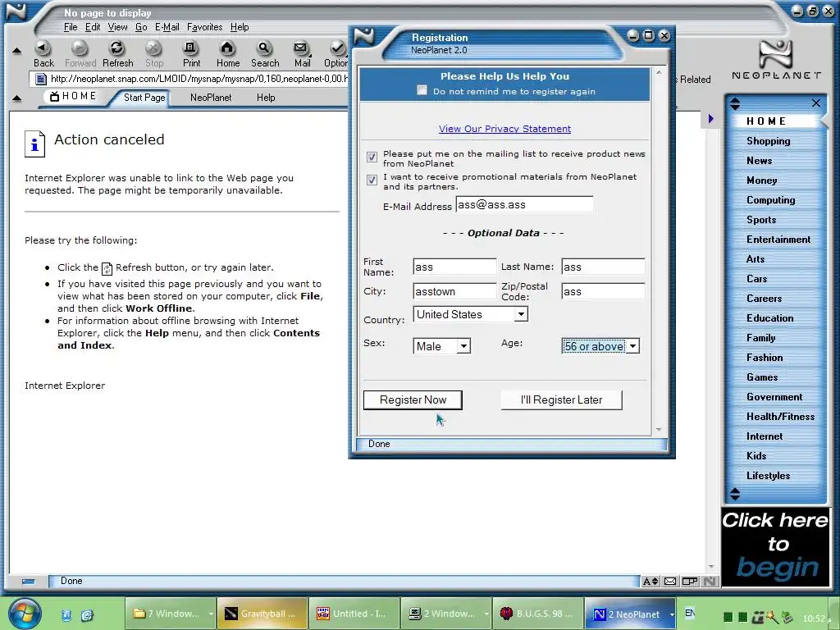
Task: Open Mail from the envelope toolbar icon
Action: [302, 49]
